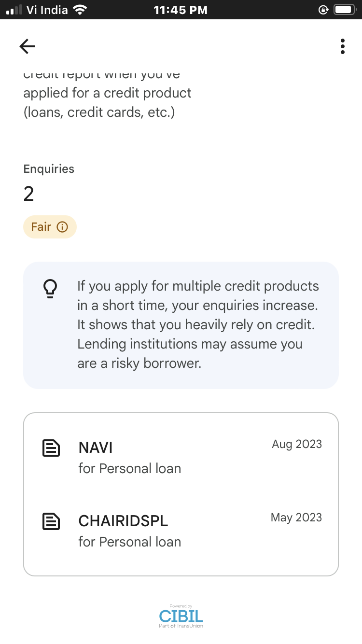
Task: Tap the Fair rating badge
Action: 50,227
